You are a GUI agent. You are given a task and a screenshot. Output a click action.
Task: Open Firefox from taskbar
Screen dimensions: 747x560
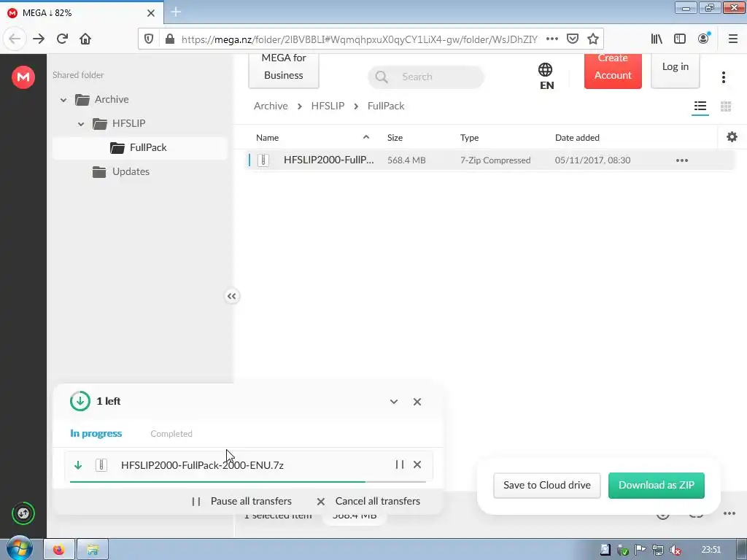point(59,550)
